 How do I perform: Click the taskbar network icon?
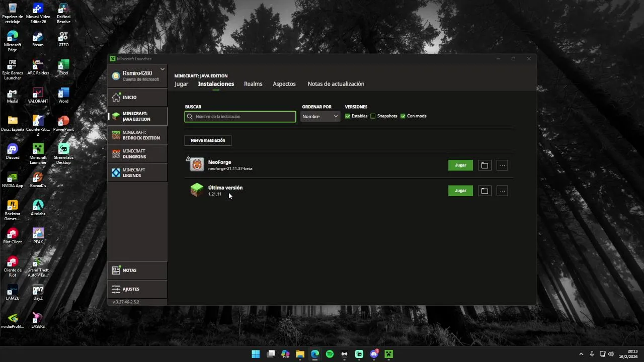click(602, 354)
